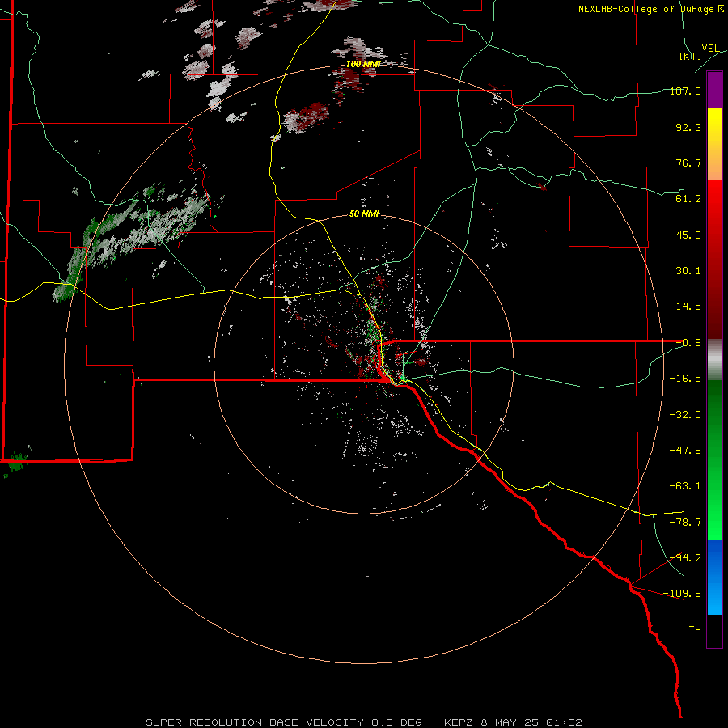Click the -78.7 velocity scale value
The width and height of the screenshot is (728, 728).
click(685, 523)
